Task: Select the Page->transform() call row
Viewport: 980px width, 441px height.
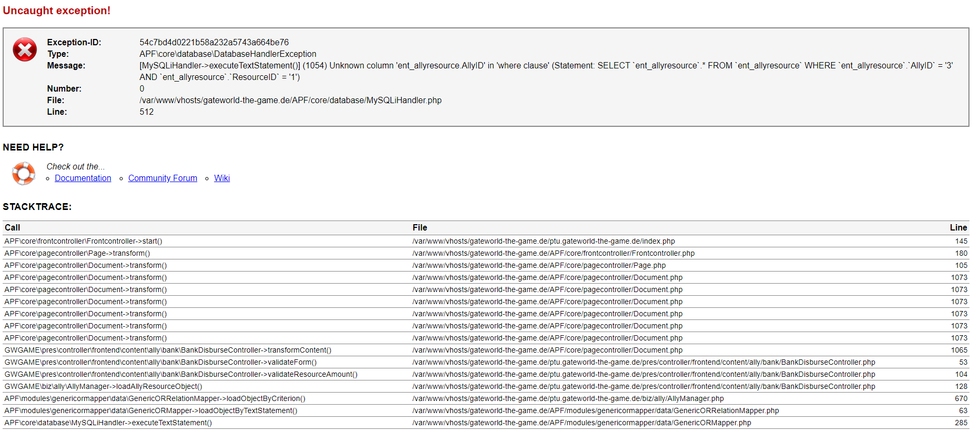Action: coord(77,254)
